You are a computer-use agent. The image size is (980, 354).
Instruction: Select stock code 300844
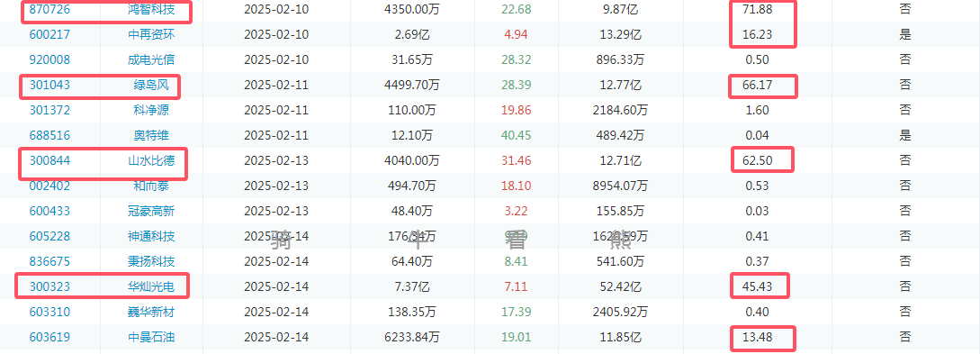pyautogui.click(x=49, y=160)
